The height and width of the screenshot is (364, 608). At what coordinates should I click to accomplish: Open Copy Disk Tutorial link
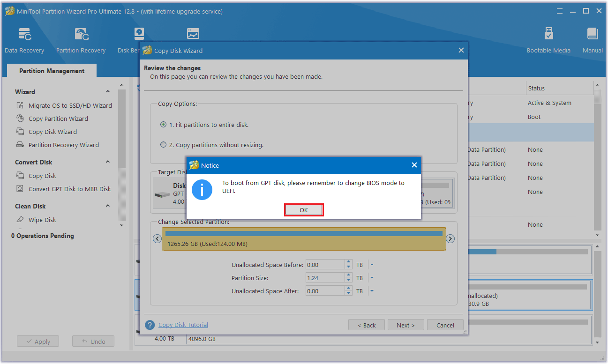tap(183, 325)
